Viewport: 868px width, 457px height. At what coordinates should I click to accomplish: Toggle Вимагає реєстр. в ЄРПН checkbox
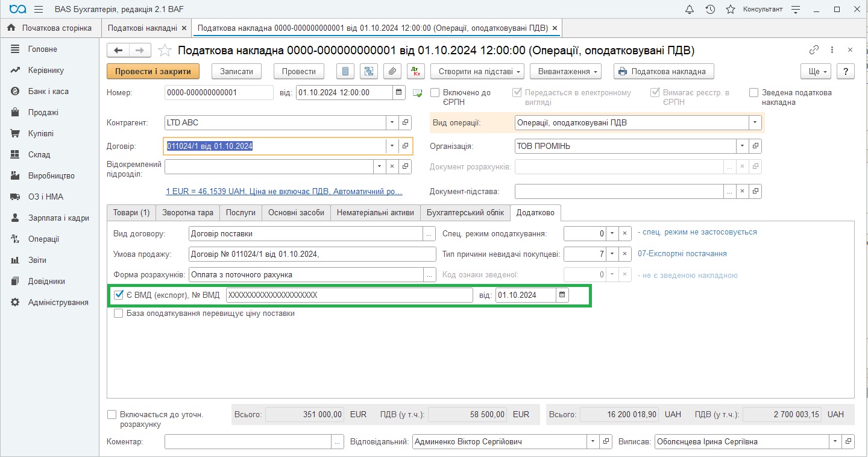655,93
